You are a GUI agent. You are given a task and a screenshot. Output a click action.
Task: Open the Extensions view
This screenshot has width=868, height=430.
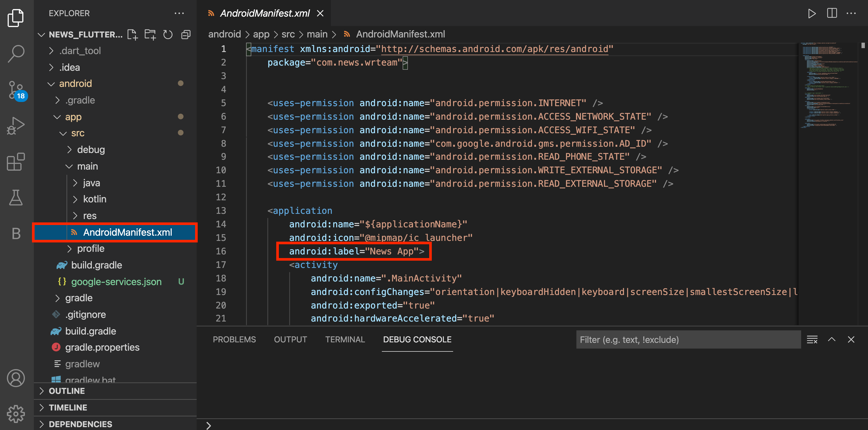[16, 162]
